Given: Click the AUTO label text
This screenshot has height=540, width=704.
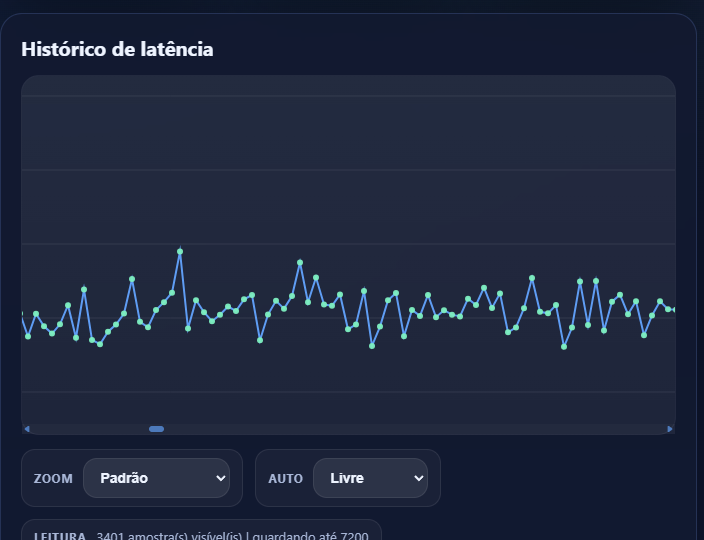Looking at the screenshot, I should [x=285, y=479].
